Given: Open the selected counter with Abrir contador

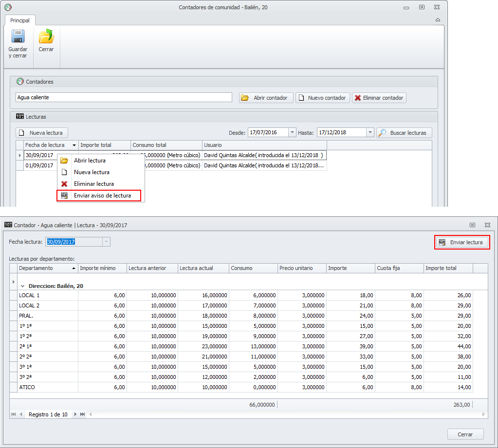Looking at the screenshot, I should click(x=266, y=98).
